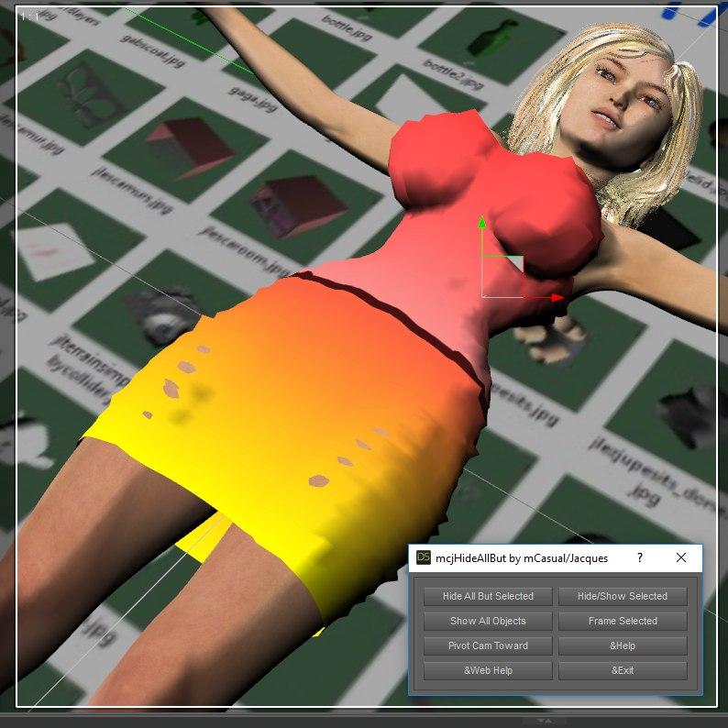The image size is (728, 728).
Task: Click the bottle.jpg label on the floor
Action: coord(347,28)
